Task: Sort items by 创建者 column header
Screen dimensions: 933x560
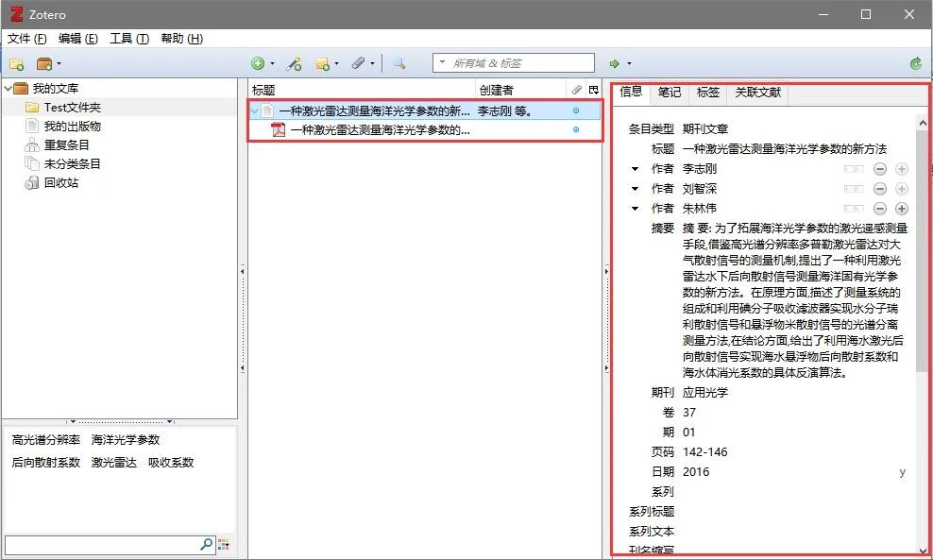Action: 520,90
